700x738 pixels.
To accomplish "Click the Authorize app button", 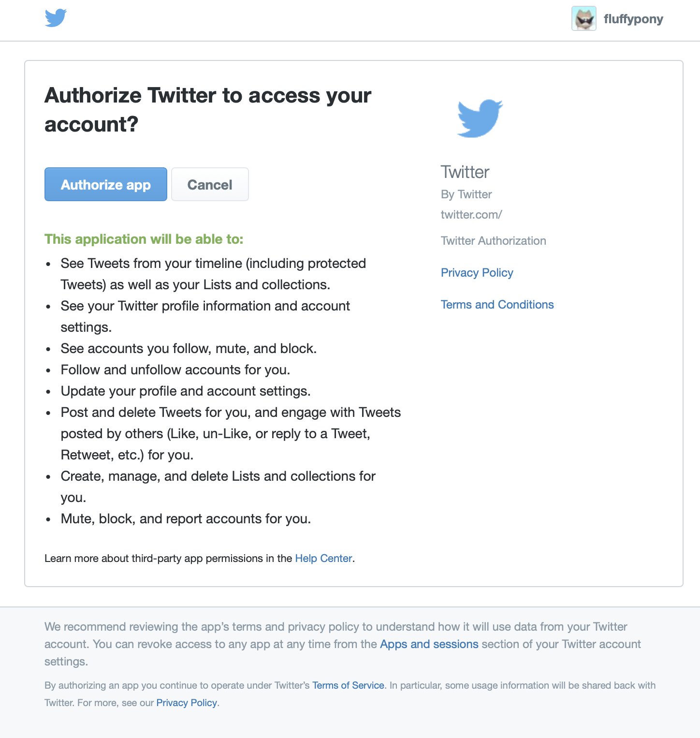I will click(x=105, y=184).
